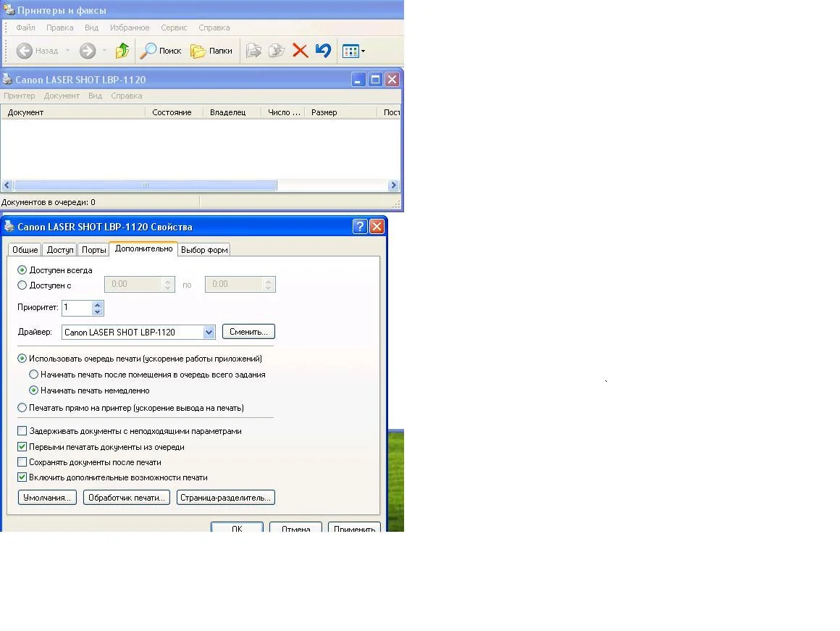Decrease the Приоритет spinner value

point(98,312)
